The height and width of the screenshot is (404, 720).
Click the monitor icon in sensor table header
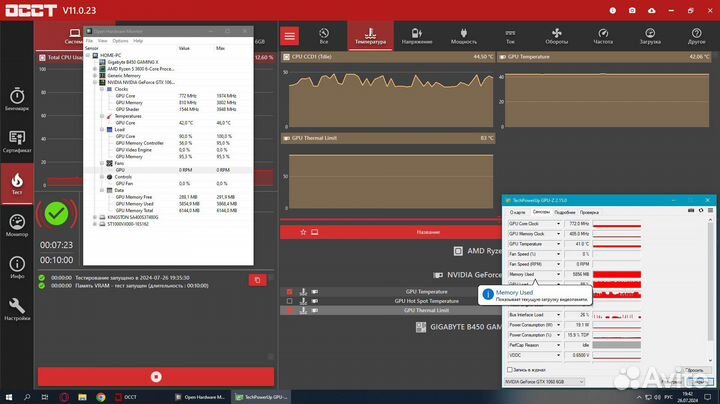[x=315, y=232]
